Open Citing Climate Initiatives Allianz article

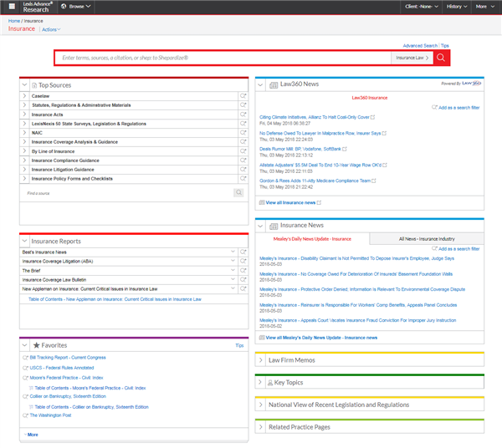[x=315, y=117]
